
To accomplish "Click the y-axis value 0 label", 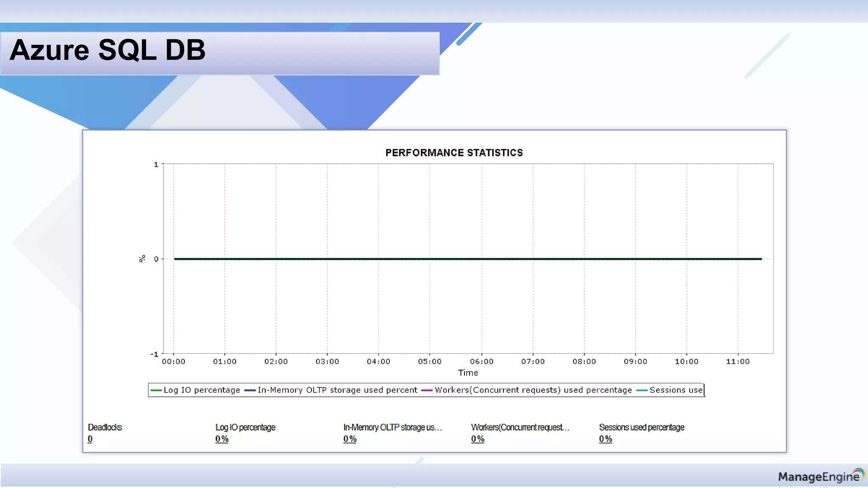I will point(156,259).
